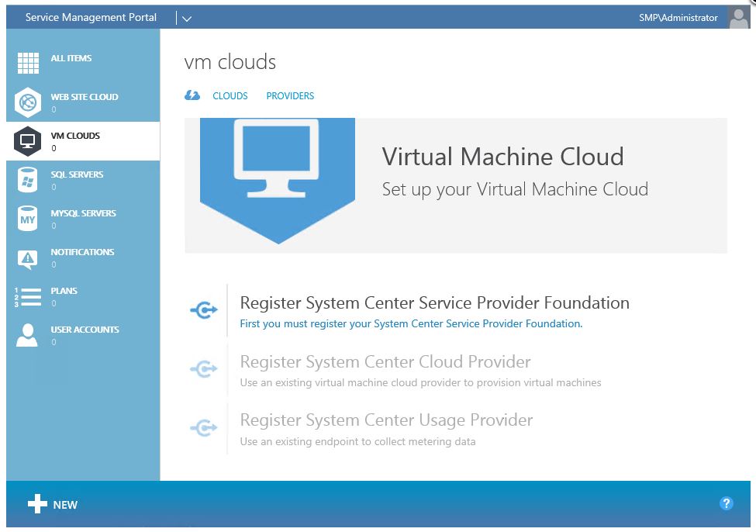This screenshot has height=532, width=756.
Task: Click the item count under MySQL Servers
Action: tap(54, 226)
